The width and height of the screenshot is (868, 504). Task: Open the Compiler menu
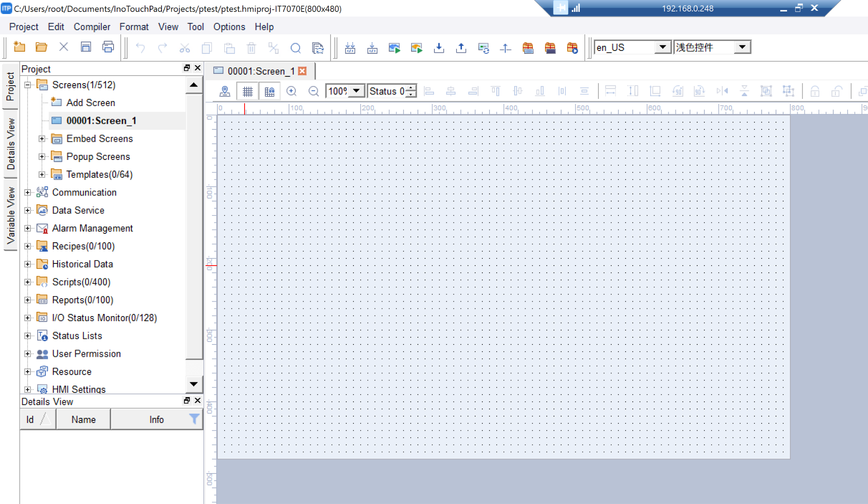pyautogui.click(x=92, y=27)
